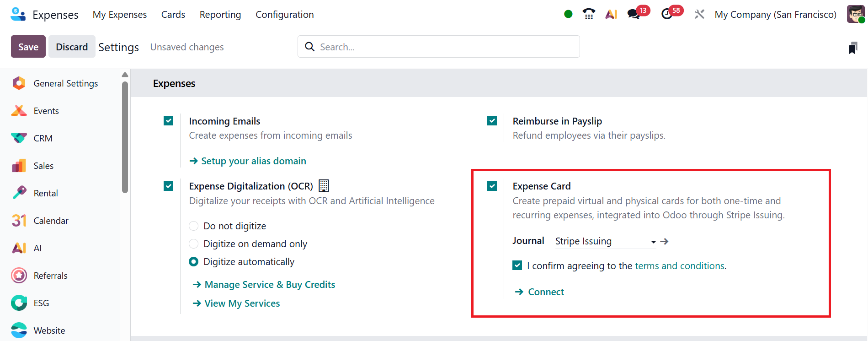Expand the Journal Stripe Issuing dropdown
Image resolution: width=868 pixels, height=341 pixels.
[x=653, y=242]
